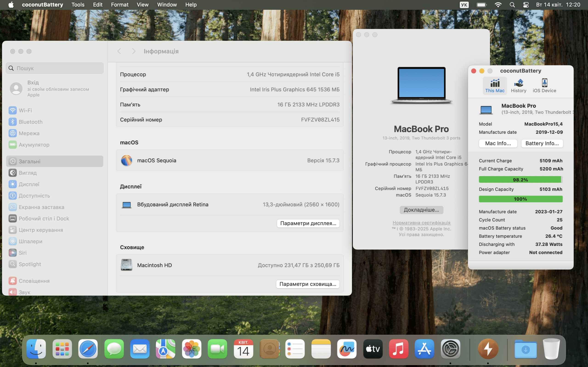588x367 pixels.
Task: Go back with the left chevron
Action: [x=119, y=51]
